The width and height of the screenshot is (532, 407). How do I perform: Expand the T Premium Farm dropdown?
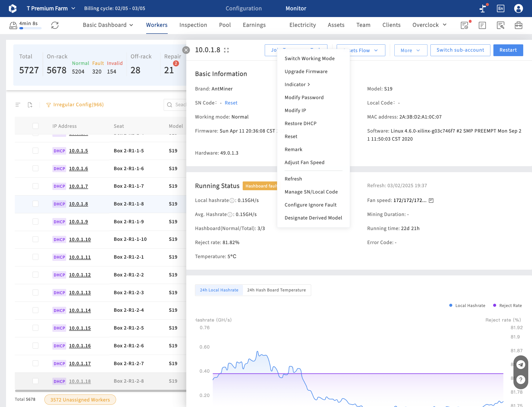(51, 9)
